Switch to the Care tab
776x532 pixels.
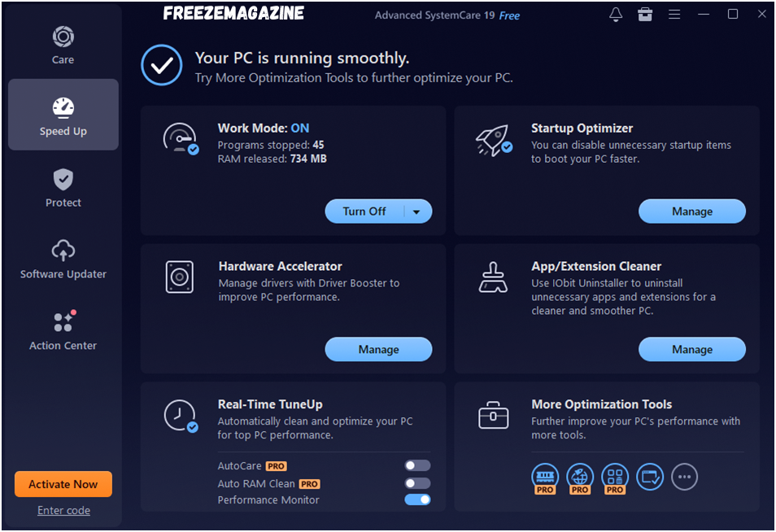tap(63, 45)
